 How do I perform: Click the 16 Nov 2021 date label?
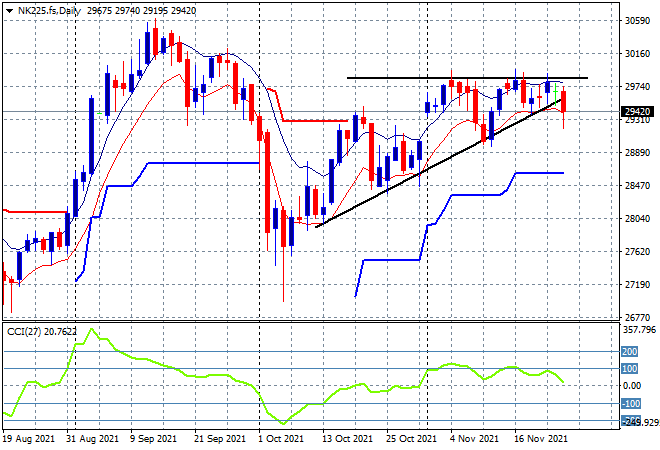tap(540, 439)
